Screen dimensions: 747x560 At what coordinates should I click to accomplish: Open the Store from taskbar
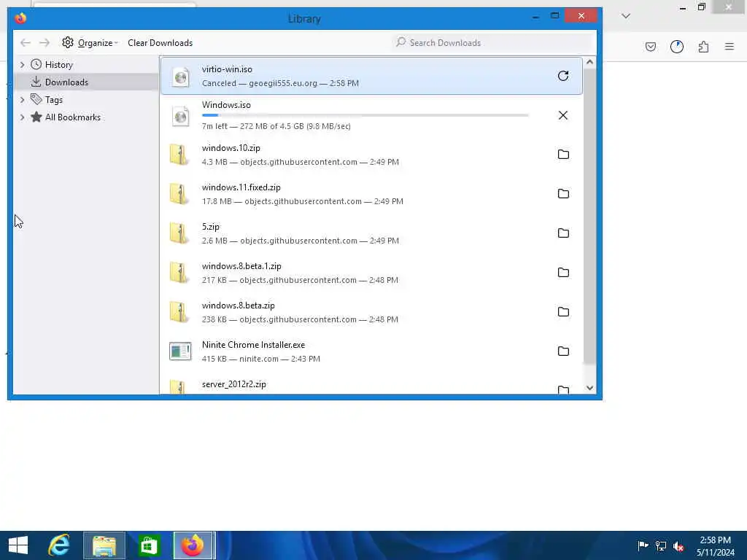(x=149, y=545)
